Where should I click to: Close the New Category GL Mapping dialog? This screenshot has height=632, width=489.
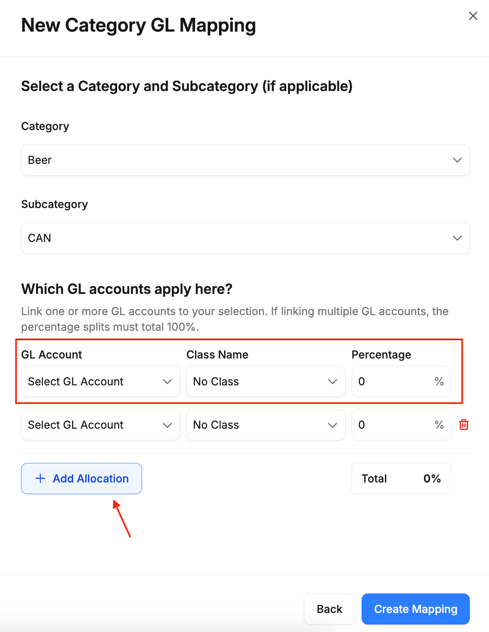click(473, 16)
